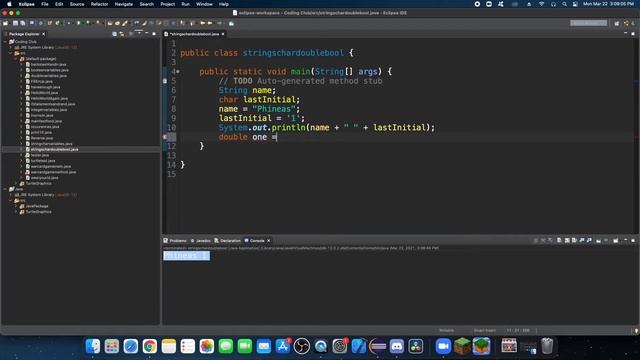This screenshot has height=360, width=640.
Task: Toggle Scroll Lock in Console toolbar
Action: pos(567,240)
